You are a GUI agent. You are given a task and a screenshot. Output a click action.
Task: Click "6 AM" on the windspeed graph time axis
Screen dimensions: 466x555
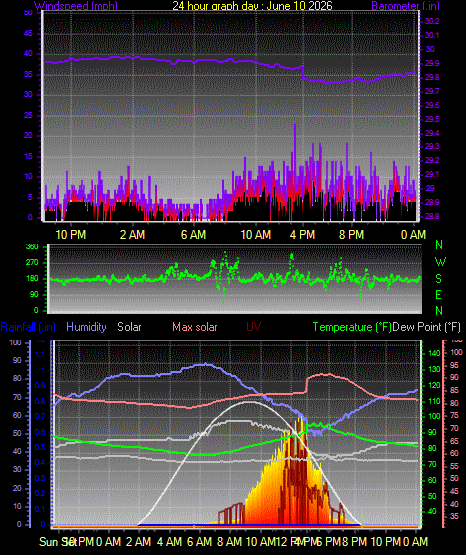pyautogui.click(x=193, y=235)
